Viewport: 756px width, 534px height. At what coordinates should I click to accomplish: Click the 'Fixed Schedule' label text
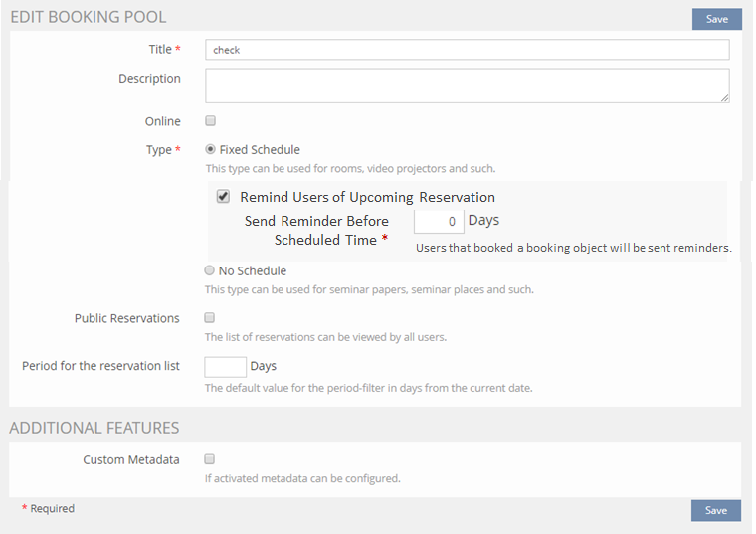coord(260,150)
